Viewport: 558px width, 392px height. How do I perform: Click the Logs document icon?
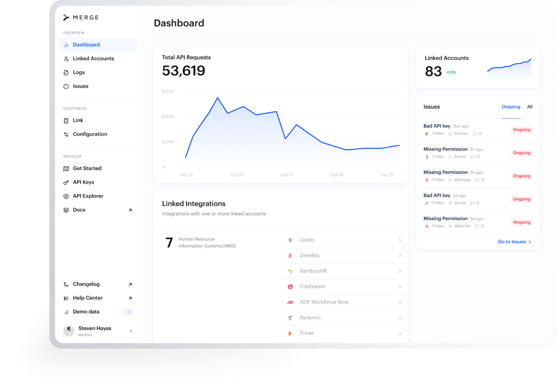(66, 72)
